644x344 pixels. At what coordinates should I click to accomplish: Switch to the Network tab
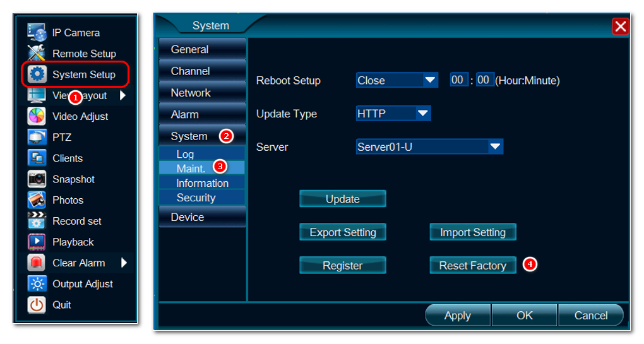coord(202,93)
